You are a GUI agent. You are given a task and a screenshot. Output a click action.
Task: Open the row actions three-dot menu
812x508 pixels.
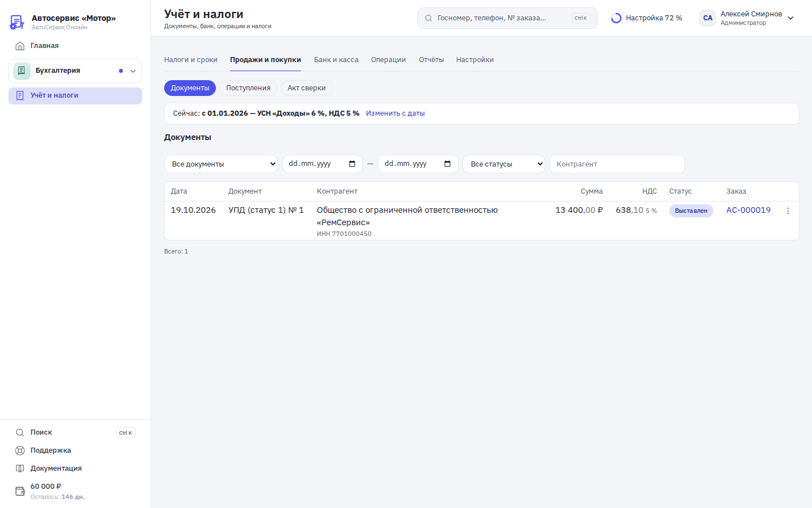788,211
